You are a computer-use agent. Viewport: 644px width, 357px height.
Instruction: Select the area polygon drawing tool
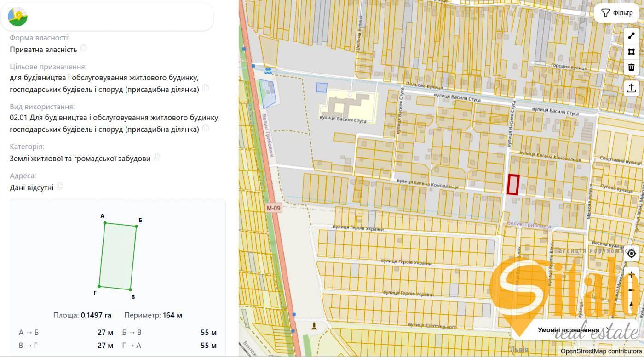(631, 52)
